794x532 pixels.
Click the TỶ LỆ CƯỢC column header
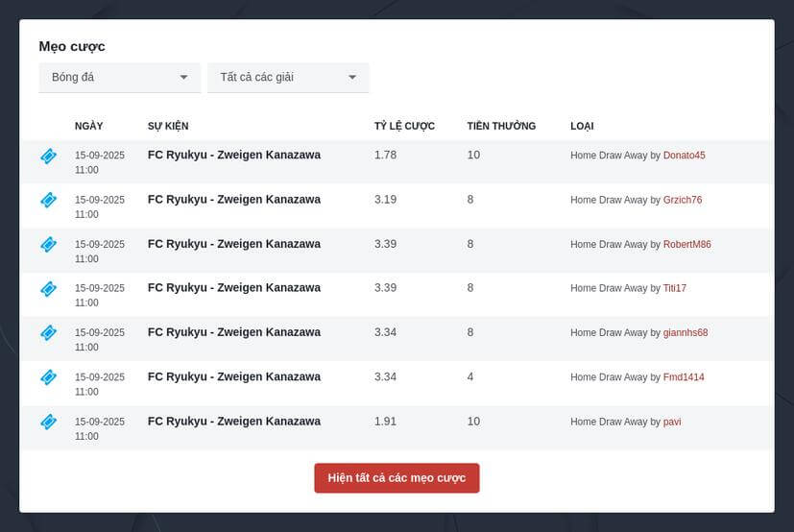[404, 126]
